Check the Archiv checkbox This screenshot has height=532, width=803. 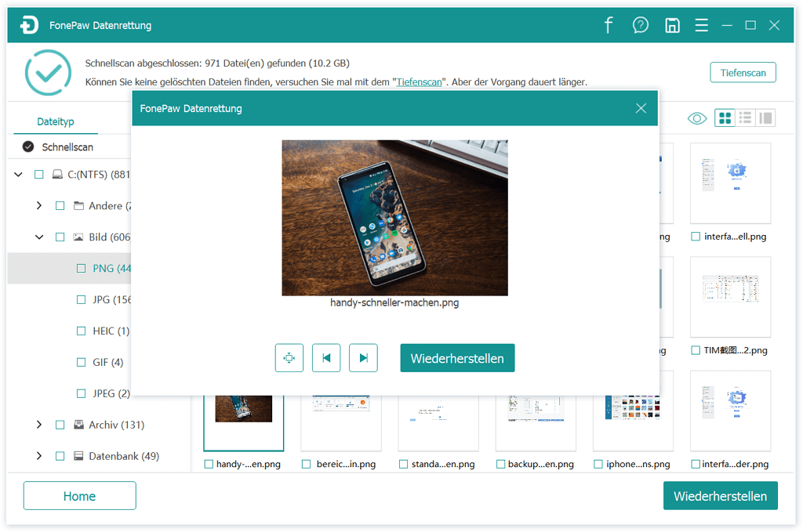60,425
